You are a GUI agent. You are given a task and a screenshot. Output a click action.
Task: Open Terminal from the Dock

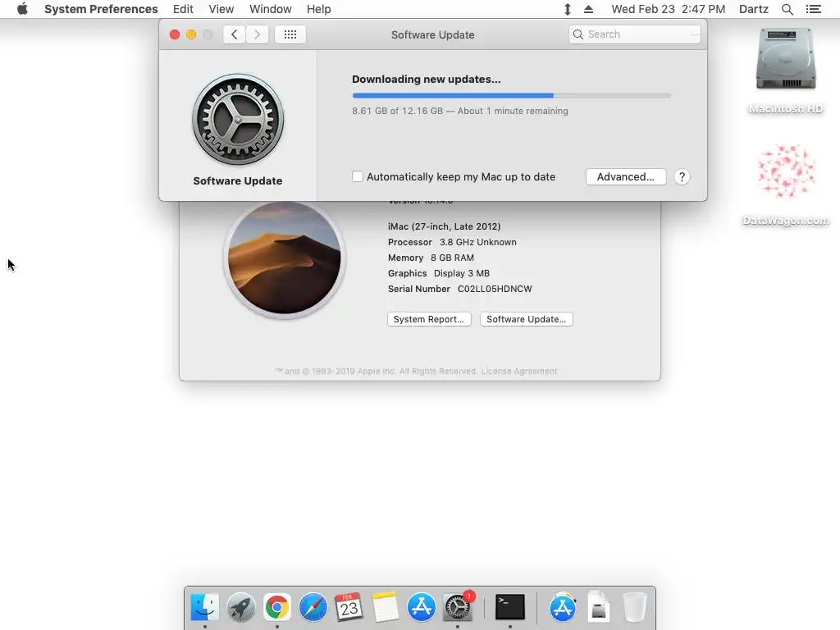point(509,607)
